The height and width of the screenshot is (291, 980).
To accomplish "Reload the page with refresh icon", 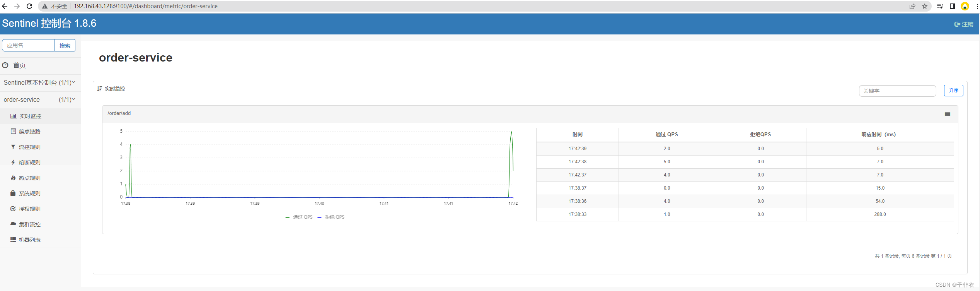I will [29, 6].
